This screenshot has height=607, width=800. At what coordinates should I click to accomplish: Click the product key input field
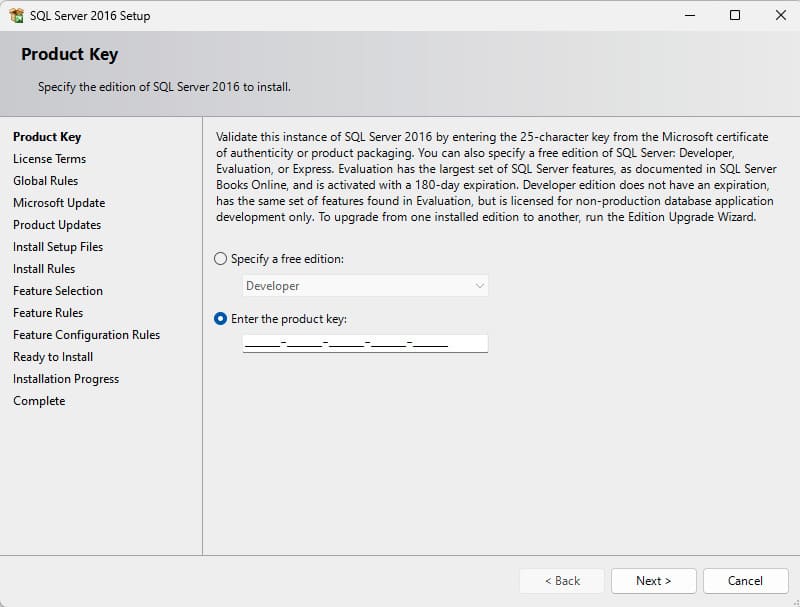(365, 344)
